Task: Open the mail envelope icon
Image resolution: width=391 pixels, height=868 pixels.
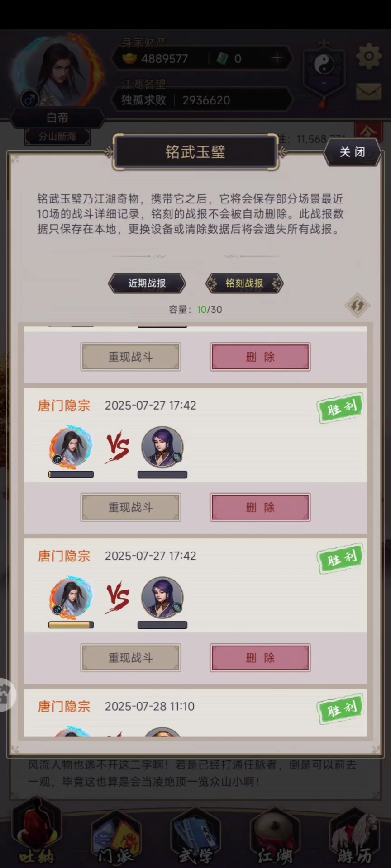Action: (369, 92)
